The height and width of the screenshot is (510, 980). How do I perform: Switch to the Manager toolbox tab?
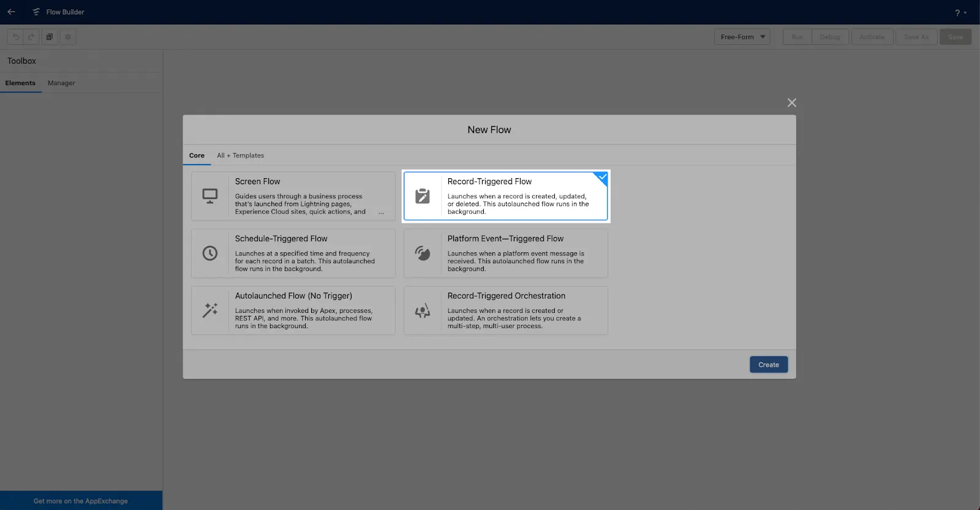click(61, 83)
